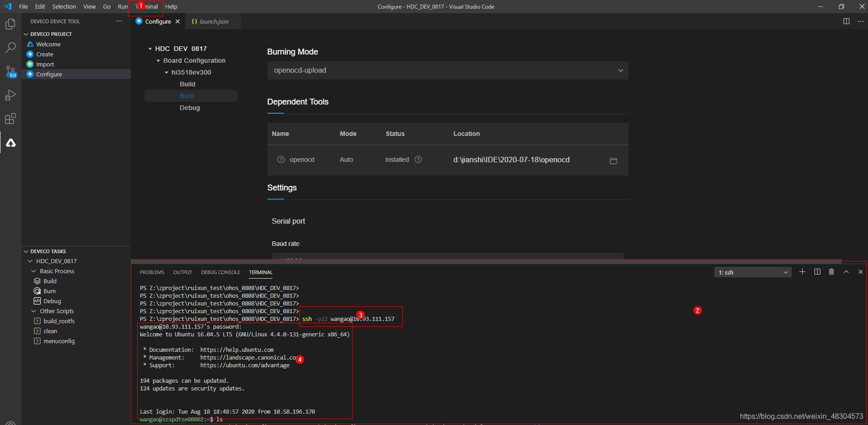The height and width of the screenshot is (425, 868).
Task: Open the Create item in DevEco Project
Action: pyautogui.click(x=45, y=54)
